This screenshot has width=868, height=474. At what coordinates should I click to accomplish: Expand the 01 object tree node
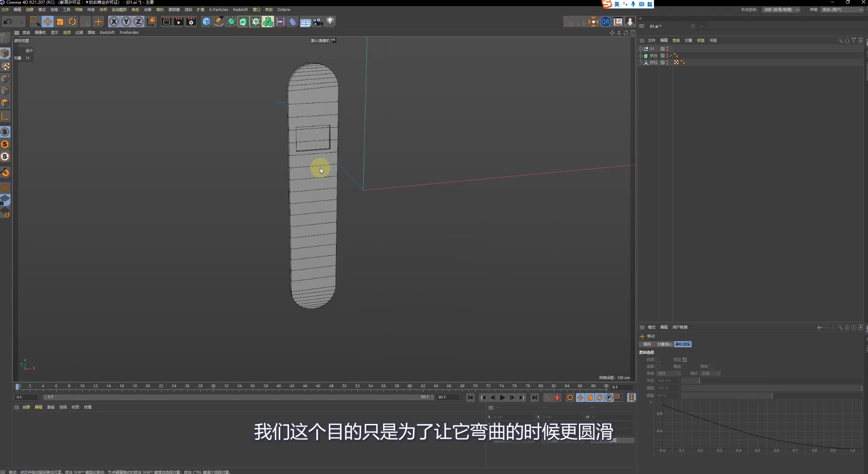pyautogui.click(x=640, y=49)
